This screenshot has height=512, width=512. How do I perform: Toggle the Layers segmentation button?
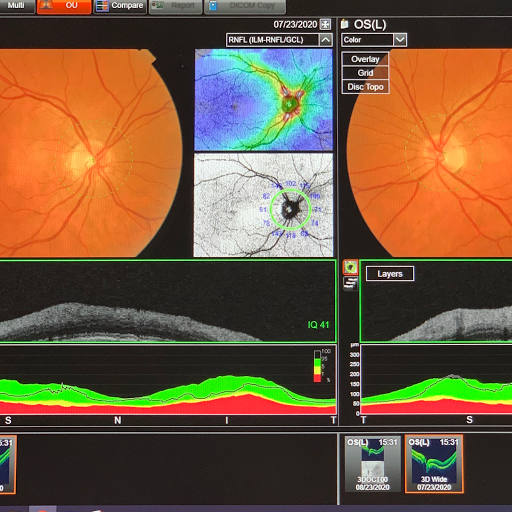pos(390,274)
